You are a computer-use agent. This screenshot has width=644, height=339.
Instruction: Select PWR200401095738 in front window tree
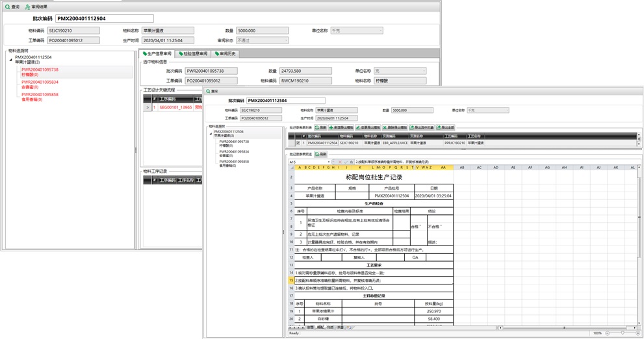[x=234, y=144]
